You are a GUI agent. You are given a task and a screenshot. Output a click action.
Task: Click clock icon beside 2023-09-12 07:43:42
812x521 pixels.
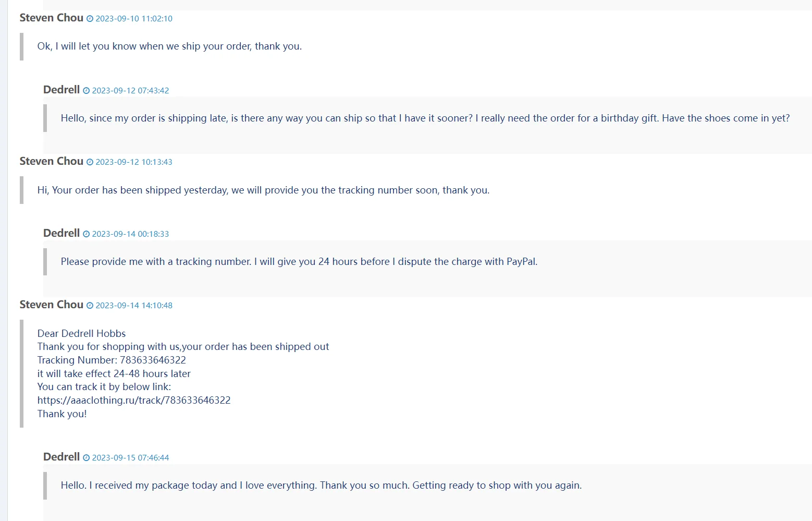pos(87,91)
